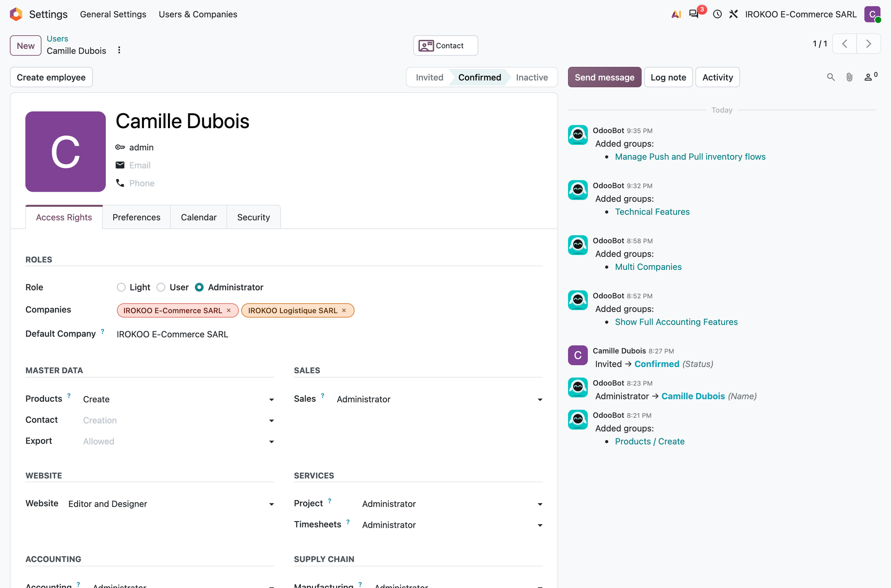Open the General Settings menu
891x588 pixels.
click(113, 14)
